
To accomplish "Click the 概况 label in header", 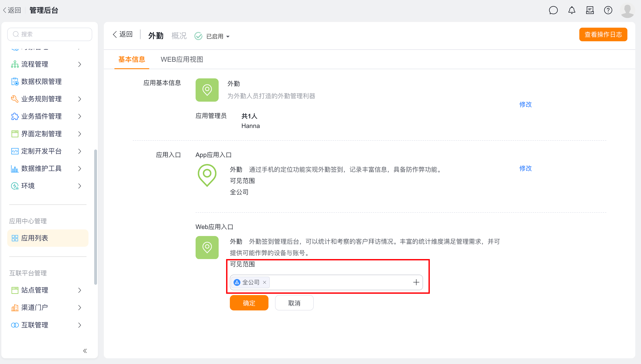I will (x=179, y=36).
